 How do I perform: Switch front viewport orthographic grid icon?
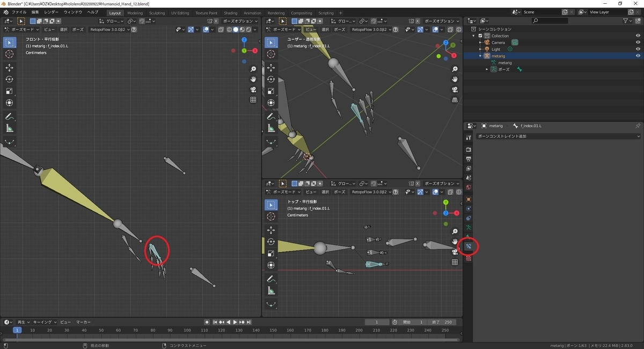tap(253, 100)
